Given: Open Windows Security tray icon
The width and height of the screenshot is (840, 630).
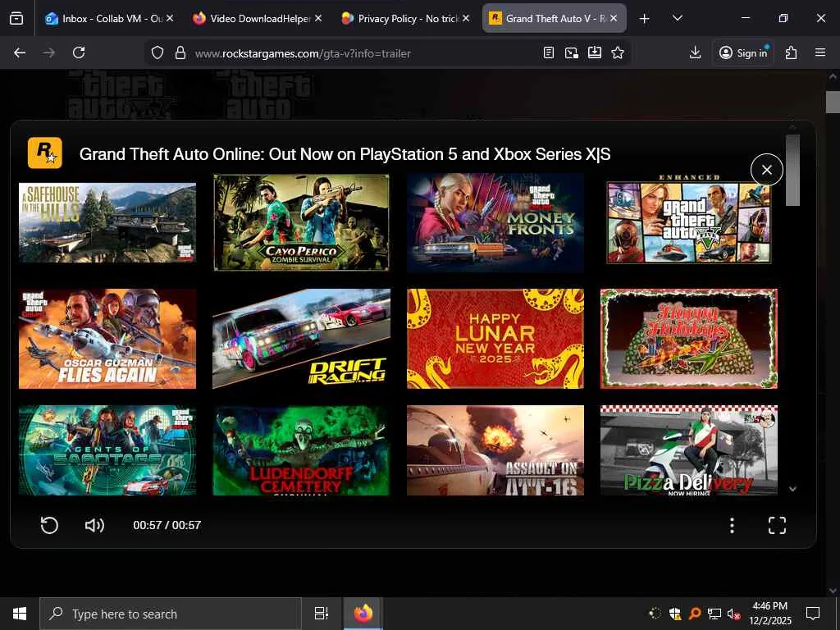Looking at the screenshot, I should tap(675, 614).
